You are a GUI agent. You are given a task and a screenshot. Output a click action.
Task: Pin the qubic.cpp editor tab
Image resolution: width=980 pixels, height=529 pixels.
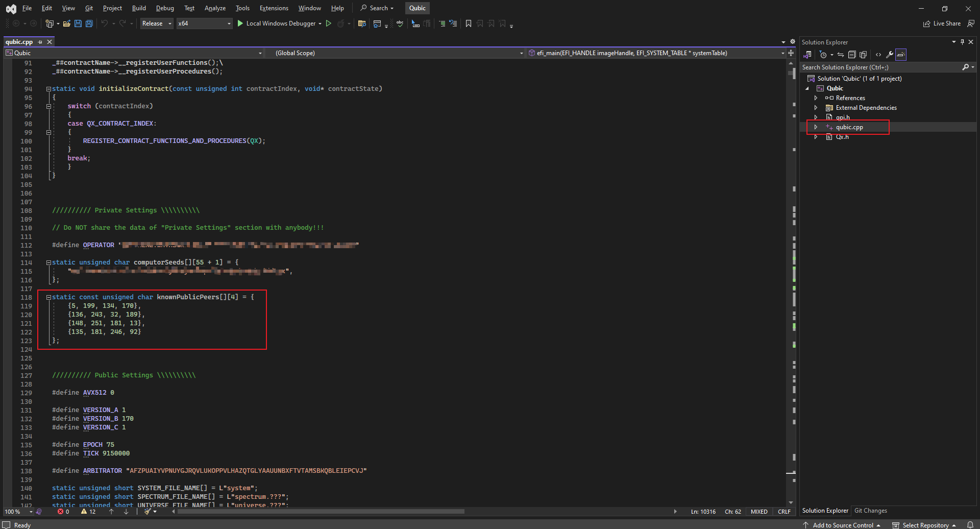pos(40,42)
